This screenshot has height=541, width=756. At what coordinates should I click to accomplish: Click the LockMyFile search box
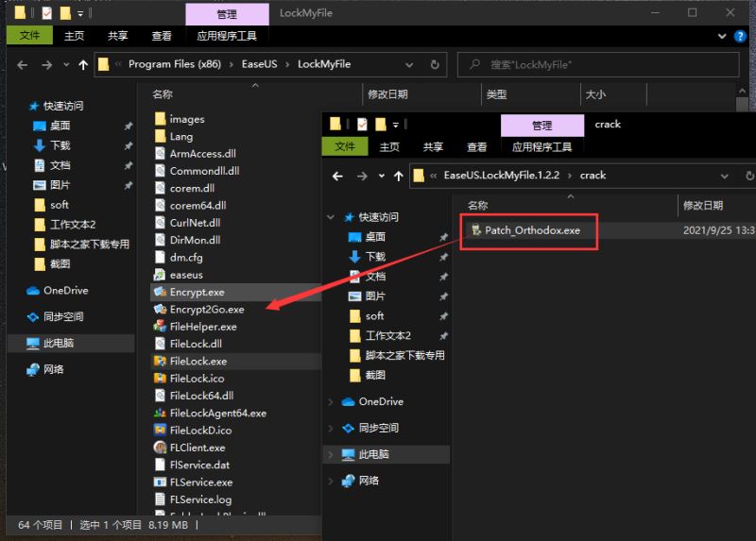pyautogui.click(x=598, y=64)
